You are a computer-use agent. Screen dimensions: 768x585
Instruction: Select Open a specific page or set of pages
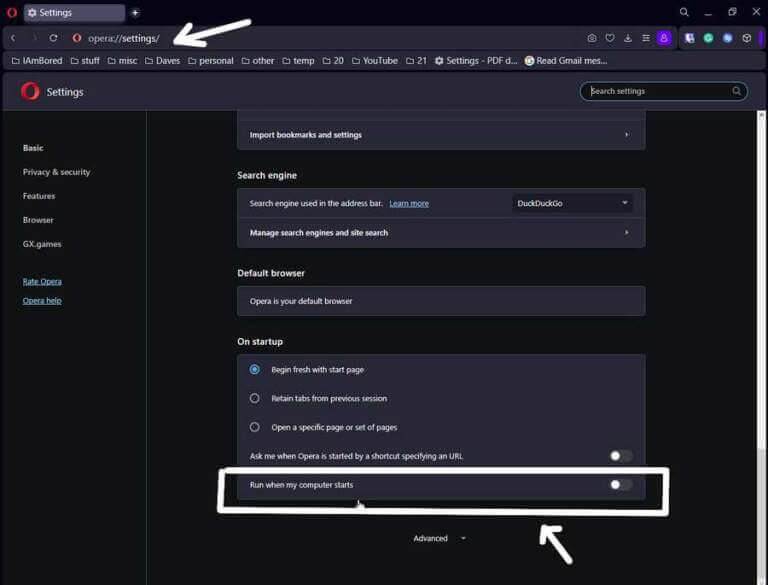pyautogui.click(x=255, y=427)
